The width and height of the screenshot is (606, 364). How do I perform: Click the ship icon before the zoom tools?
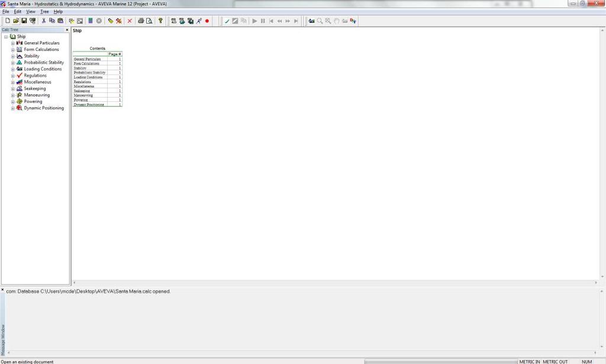pyautogui.click(x=311, y=21)
